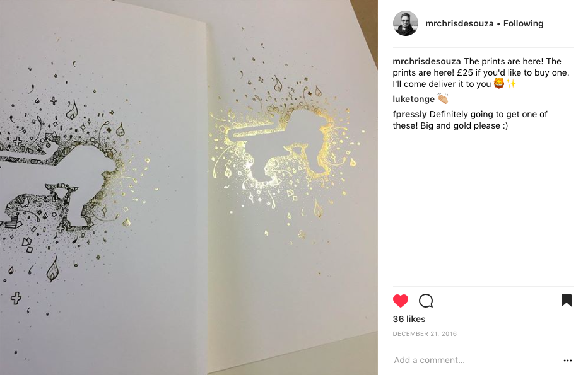588x375 pixels.
Task: Unlike the post via red heart icon
Action: pyautogui.click(x=401, y=301)
